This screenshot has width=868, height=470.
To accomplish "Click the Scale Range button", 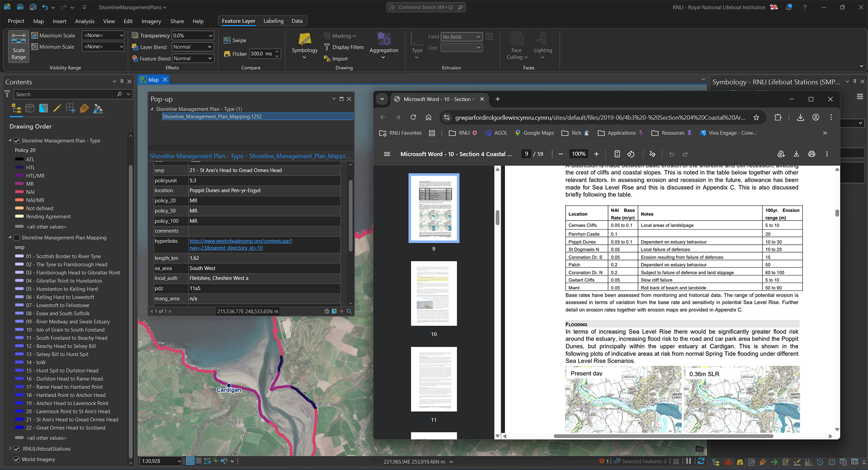I will coord(19,46).
